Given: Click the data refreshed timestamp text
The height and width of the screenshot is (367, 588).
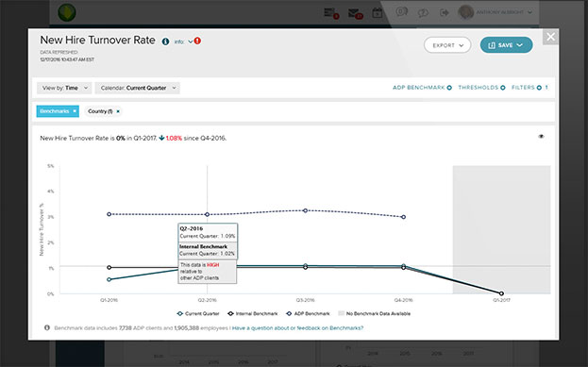Looking at the screenshot, I should click(67, 59).
